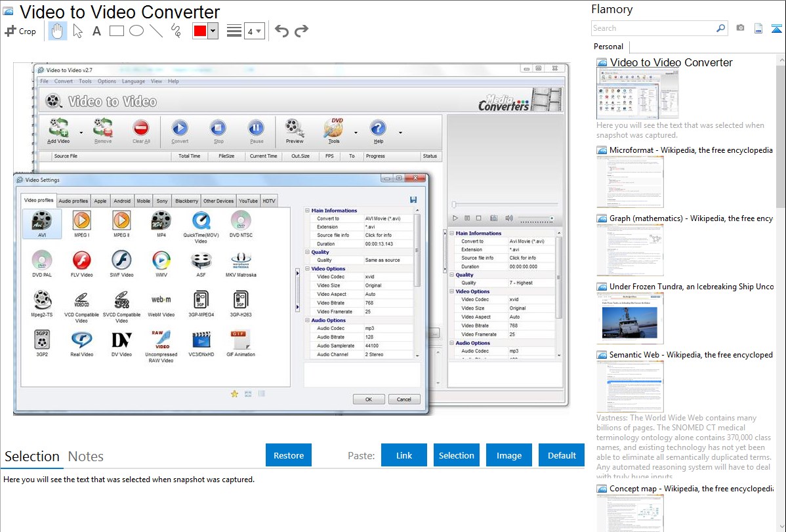Click Cancel in Video Settings
This screenshot has height=532, width=786.
pyautogui.click(x=404, y=399)
